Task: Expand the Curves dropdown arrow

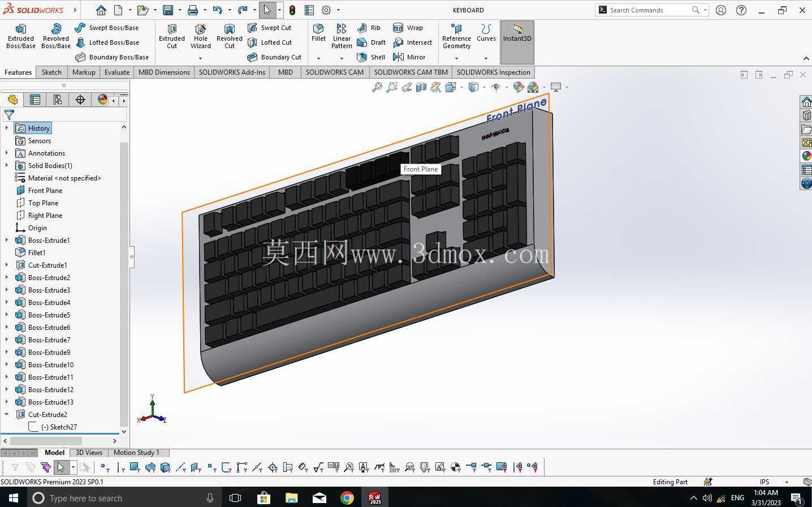Action: click(x=486, y=58)
